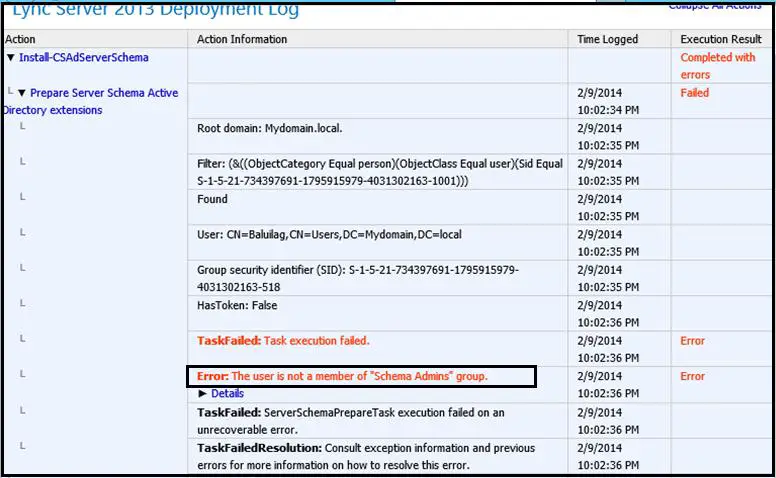Select timestamp in the HasToken row
The height and width of the screenshot is (478, 776).
pos(608,314)
